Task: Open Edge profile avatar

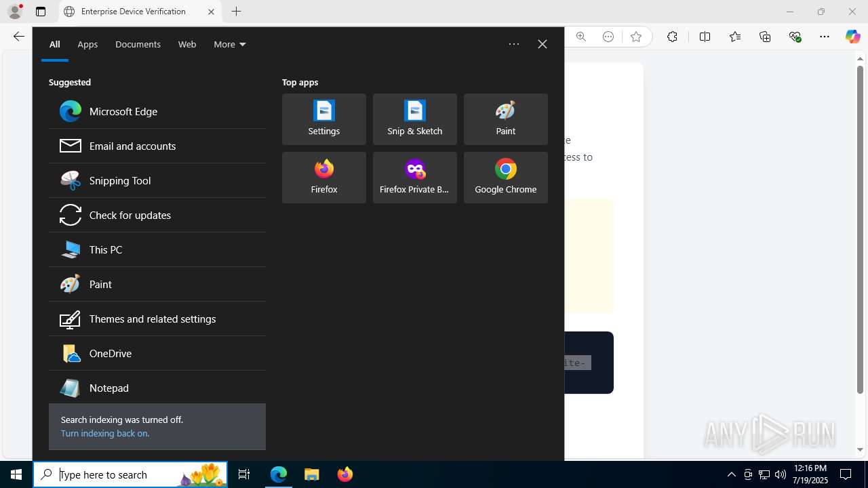Action: point(15,12)
